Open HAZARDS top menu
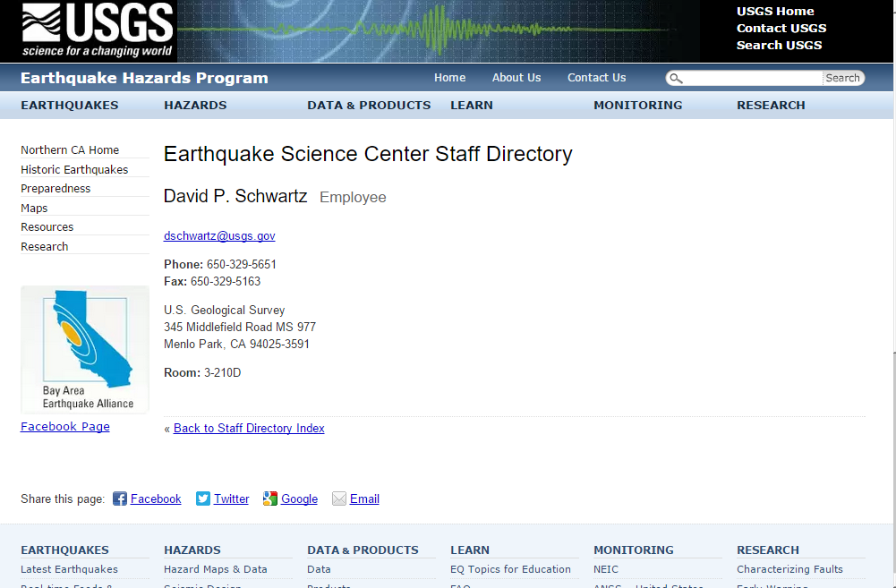The width and height of the screenshot is (896, 588). 195,105
